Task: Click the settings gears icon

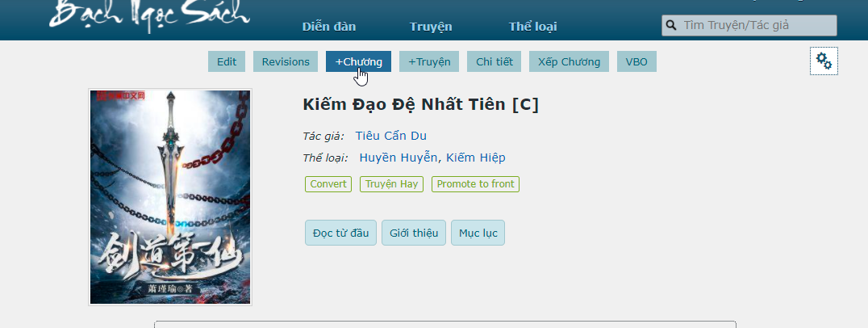Action: pos(824,61)
